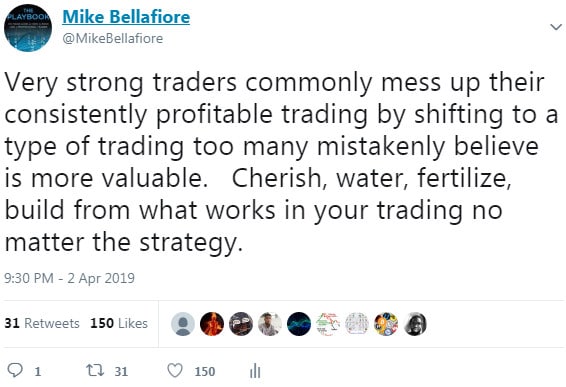Click the liker avatar of man in white shirt

(270, 324)
